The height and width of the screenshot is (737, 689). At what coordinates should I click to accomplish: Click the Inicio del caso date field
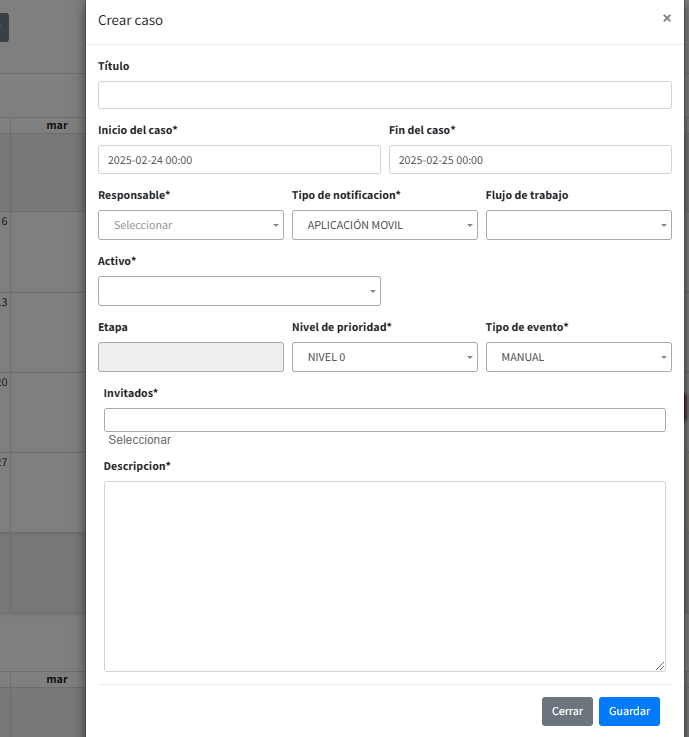239,160
